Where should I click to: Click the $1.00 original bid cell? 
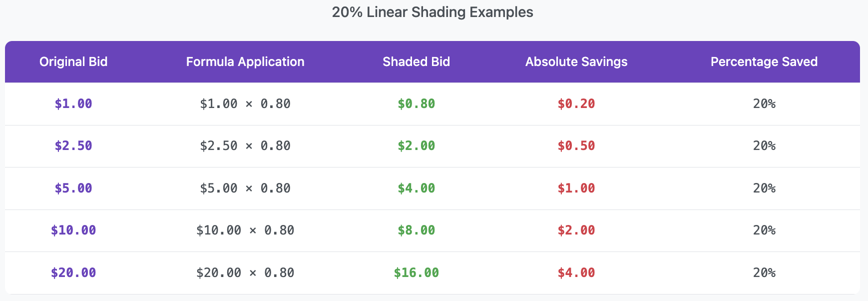click(x=73, y=103)
